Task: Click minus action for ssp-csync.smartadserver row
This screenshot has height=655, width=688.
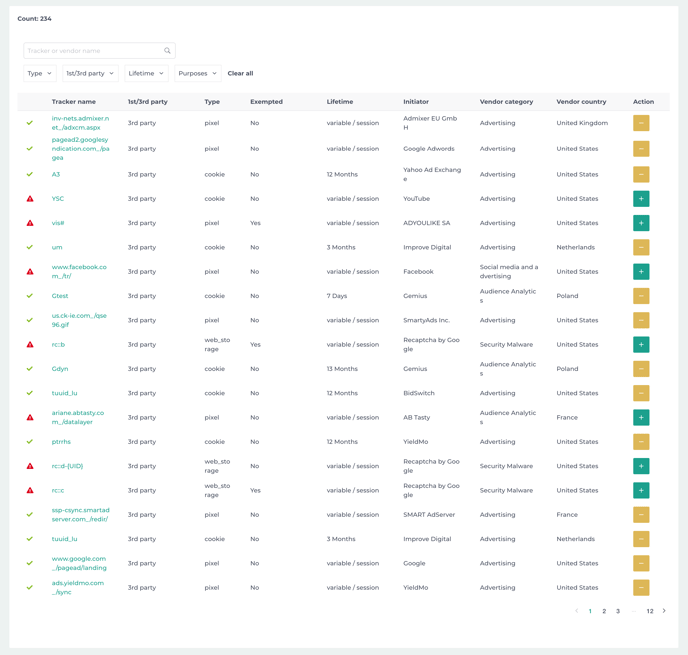Action: click(x=641, y=515)
